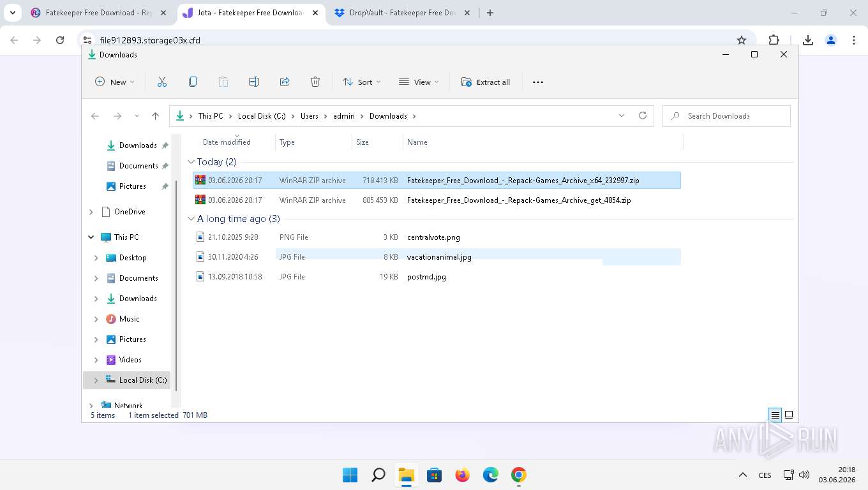Click Users in breadcrumb path

point(310,116)
